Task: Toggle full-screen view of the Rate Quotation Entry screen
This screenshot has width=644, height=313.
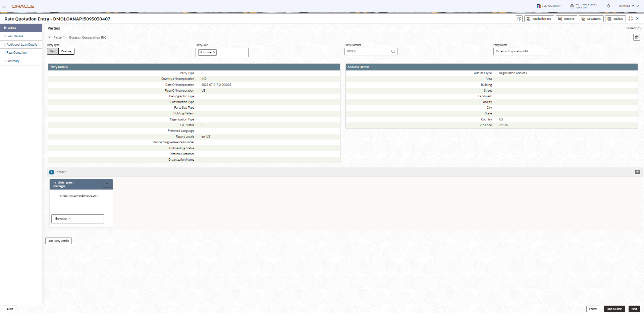Action: (x=631, y=19)
